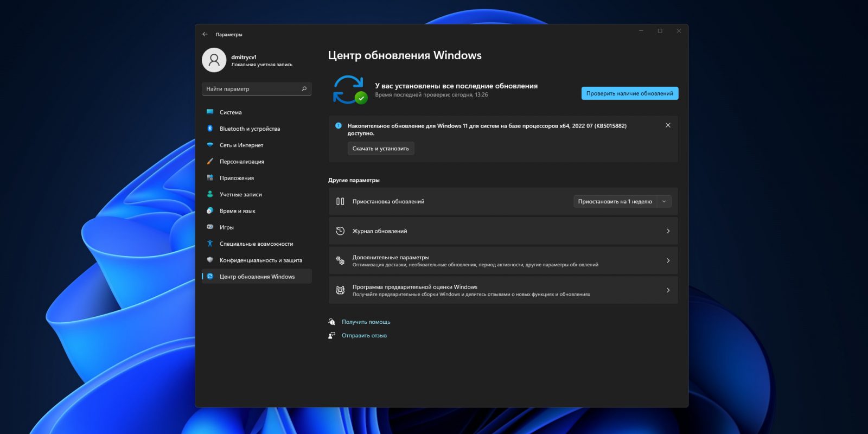Screen dimensions: 868x434
Task: Click Локальная учетная запись label
Action: 261,65
